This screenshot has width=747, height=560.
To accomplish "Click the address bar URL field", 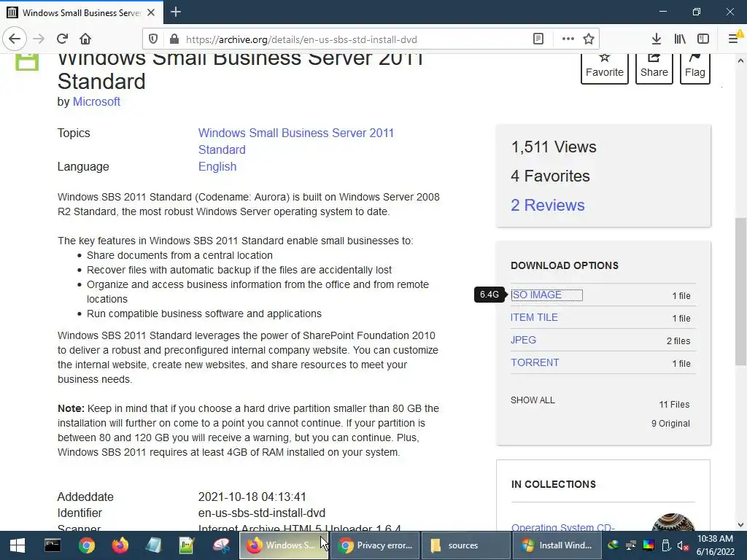I will click(352, 39).
